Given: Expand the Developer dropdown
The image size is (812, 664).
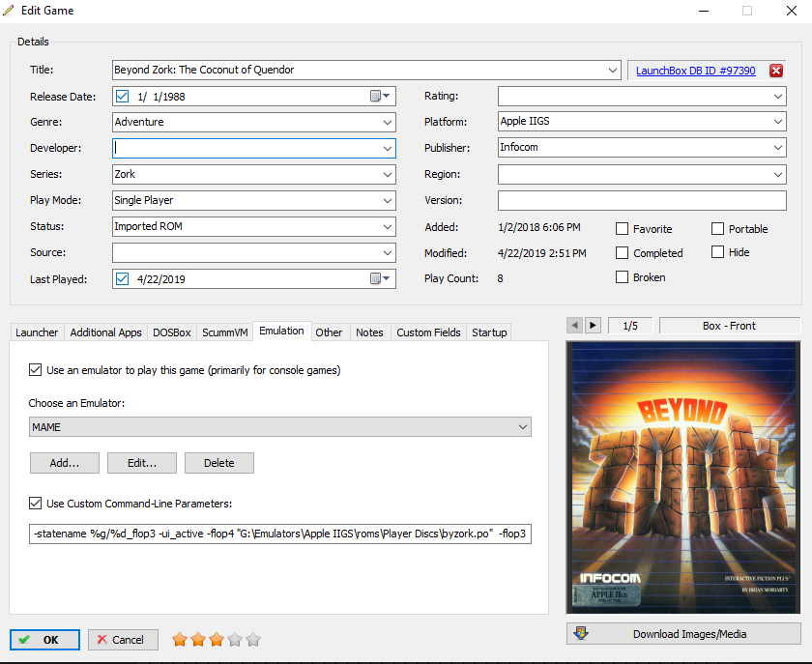Looking at the screenshot, I should click(x=388, y=148).
